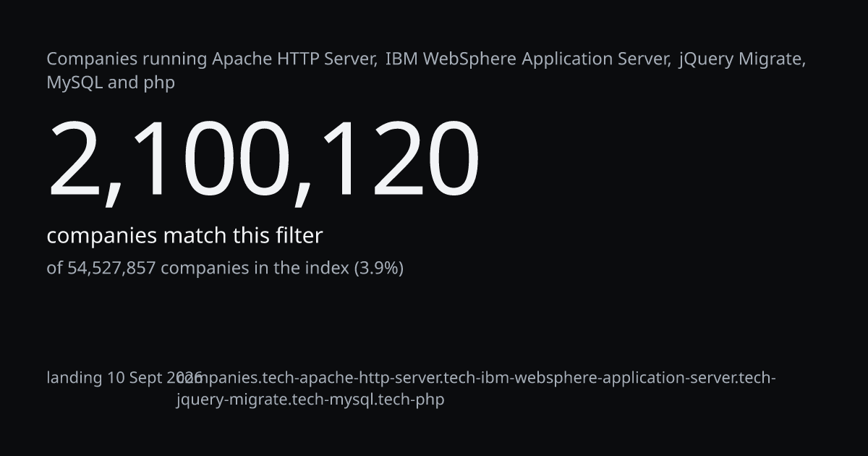
Task: Click the Apache HTTP Server filter term
Action: tap(294, 59)
